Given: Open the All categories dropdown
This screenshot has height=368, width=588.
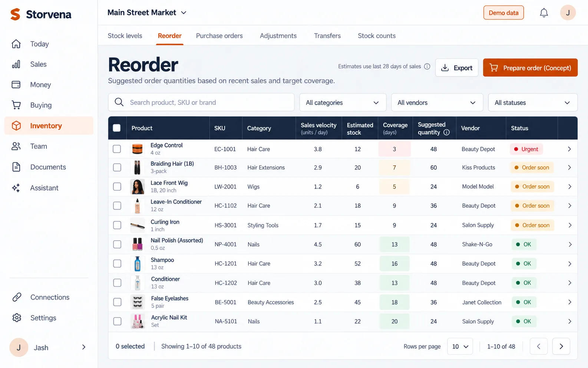Looking at the screenshot, I should click(x=343, y=102).
